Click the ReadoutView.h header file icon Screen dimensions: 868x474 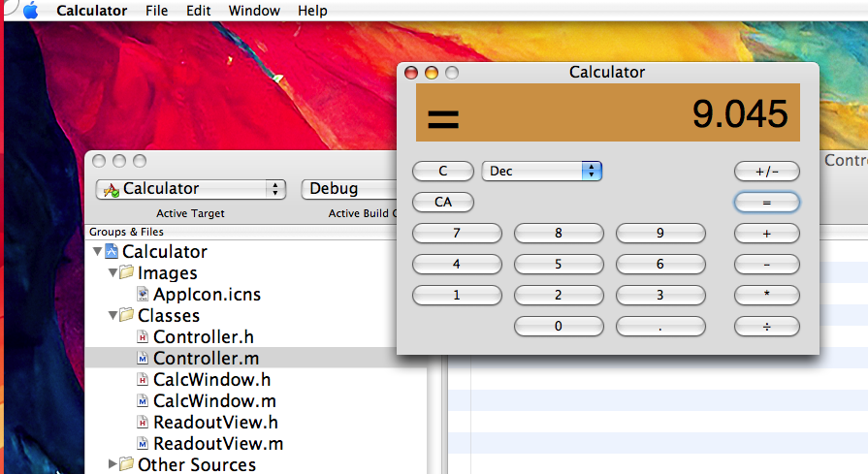pyautogui.click(x=143, y=423)
